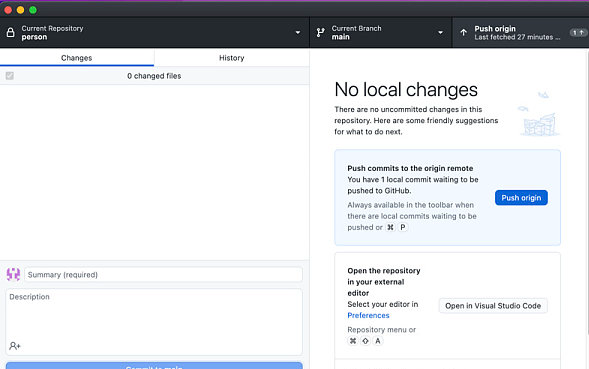The image size is (589, 369).
Task: Click the Commit to main button
Action: click(x=154, y=366)
